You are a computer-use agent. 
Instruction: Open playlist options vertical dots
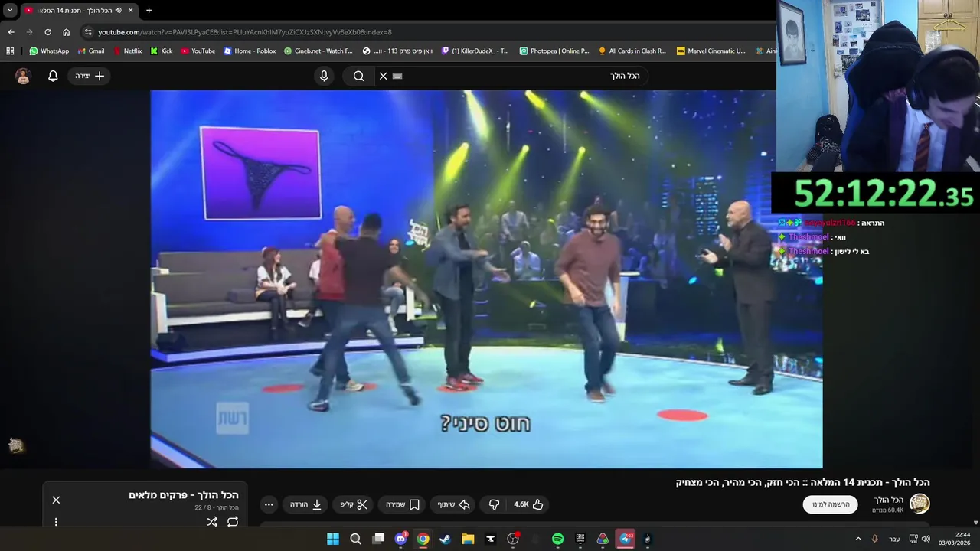(x=56, y=522)
